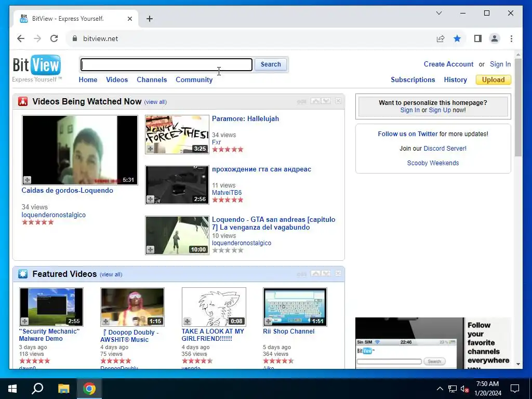Screen dimensions: 532x399
Task: Close the Featured Videos module
Action: click(x=338, y=273)
